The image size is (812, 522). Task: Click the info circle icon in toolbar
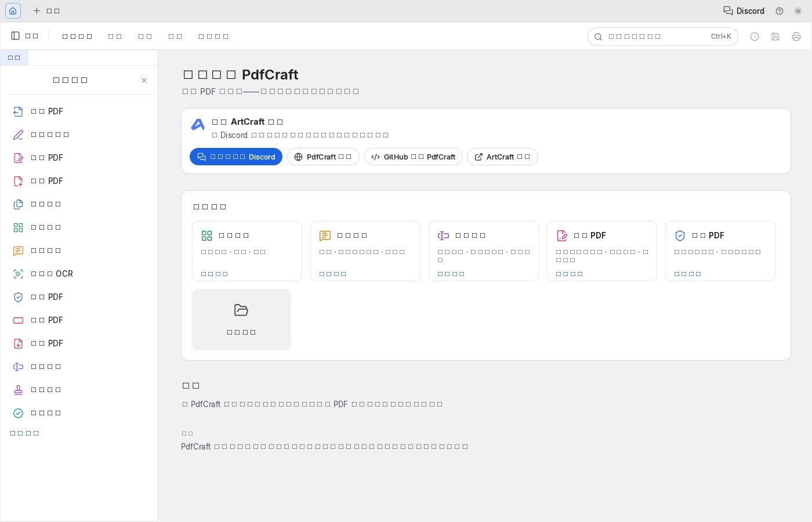tap(755, 37)
